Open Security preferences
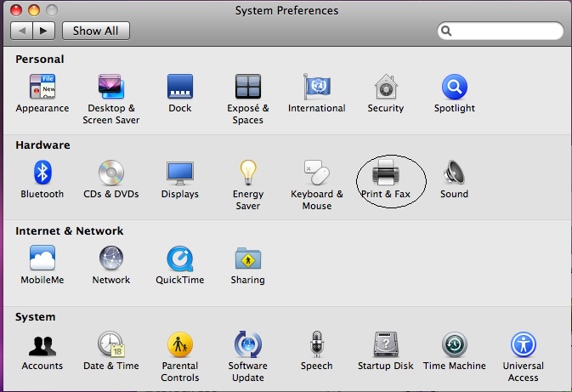 click(x=385, y=88)
